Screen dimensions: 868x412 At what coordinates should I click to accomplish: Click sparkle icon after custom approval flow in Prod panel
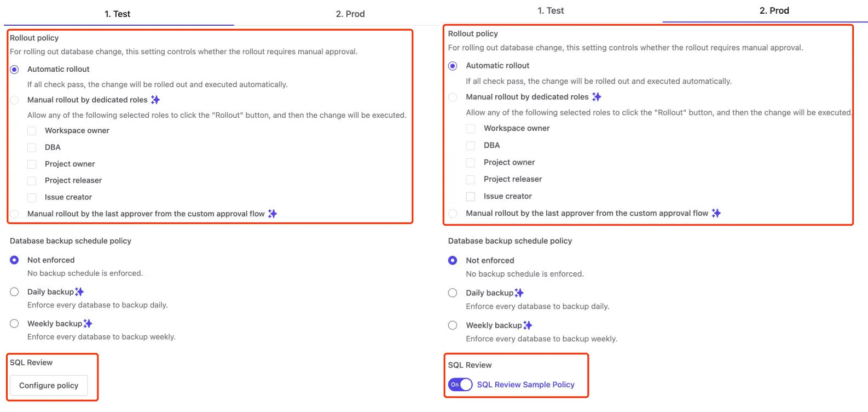(716, 213)
